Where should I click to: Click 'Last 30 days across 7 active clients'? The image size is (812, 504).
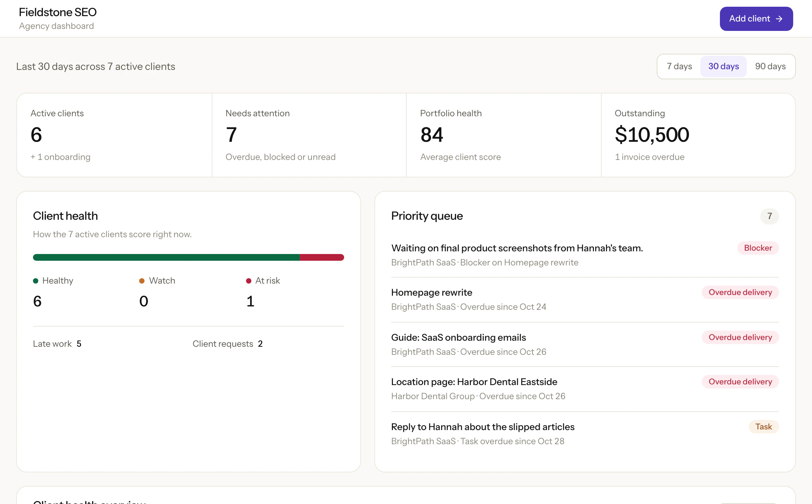(96, 67)
